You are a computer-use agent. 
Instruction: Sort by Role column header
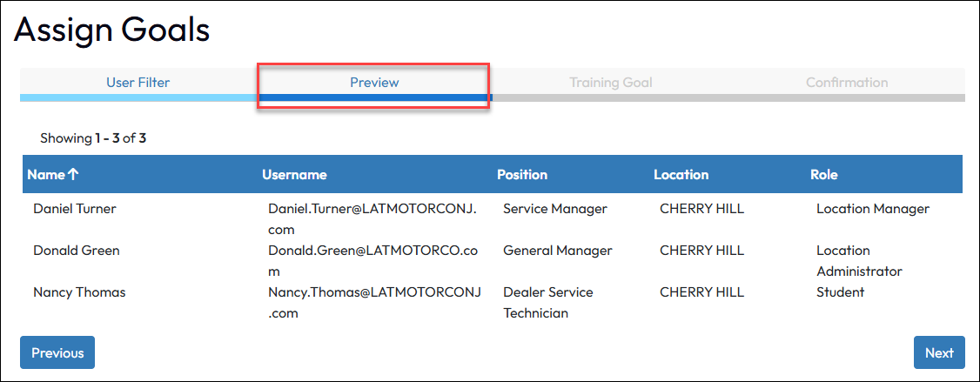click(x=823, y=174)
